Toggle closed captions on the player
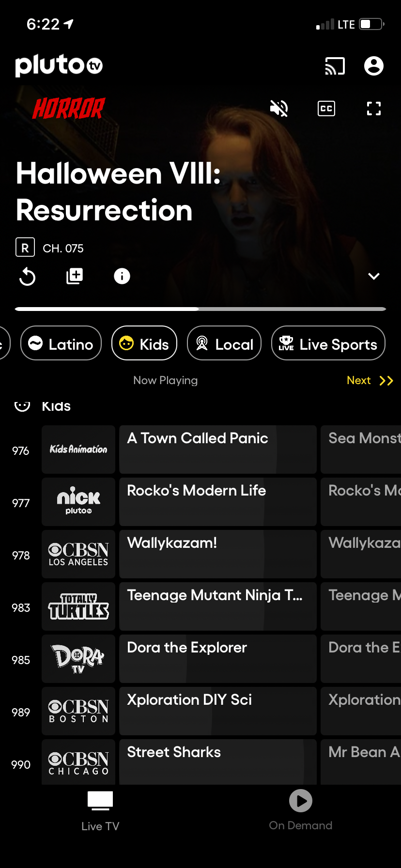The image size is (401, 868). pyautogui.click(x=326, y=108)
